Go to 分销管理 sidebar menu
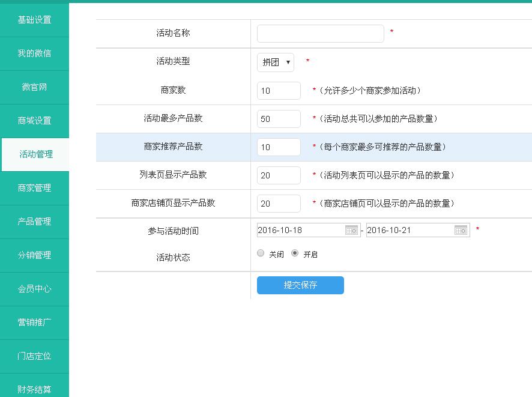532x397 pixels. coord(34,255)
